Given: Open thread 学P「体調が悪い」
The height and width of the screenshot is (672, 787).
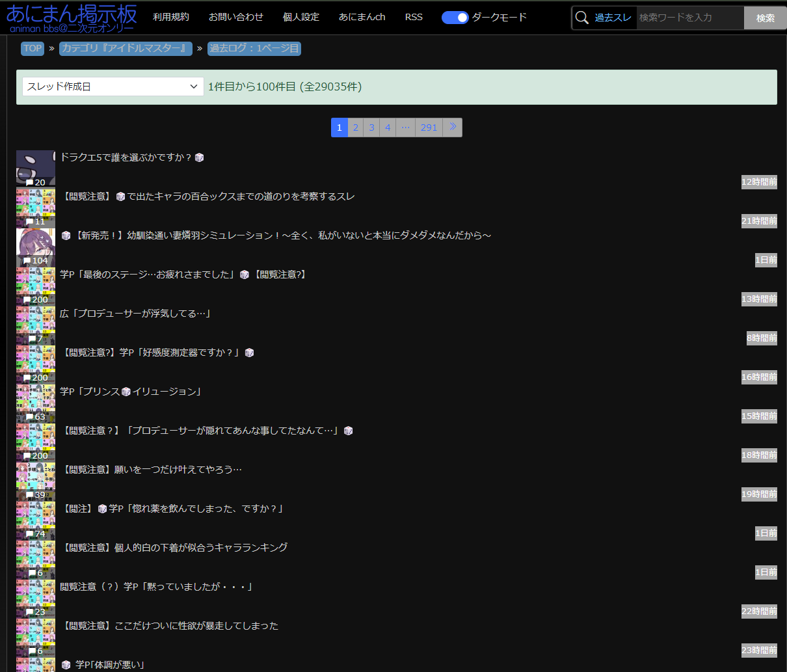Looking at the screenshot, I should 103,665.
